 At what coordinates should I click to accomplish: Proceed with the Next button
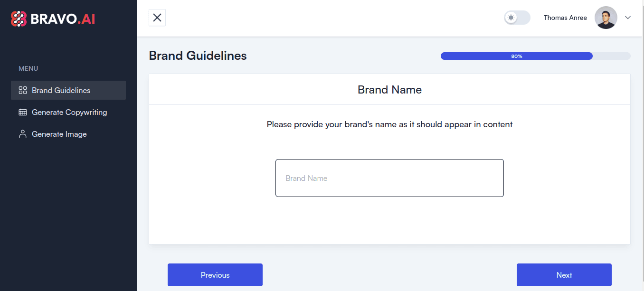pos(564,275)
